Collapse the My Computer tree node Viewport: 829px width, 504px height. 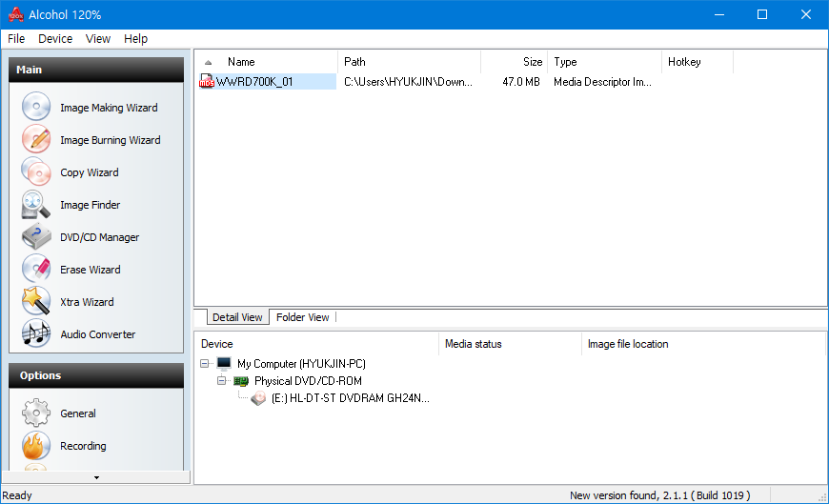205,363
